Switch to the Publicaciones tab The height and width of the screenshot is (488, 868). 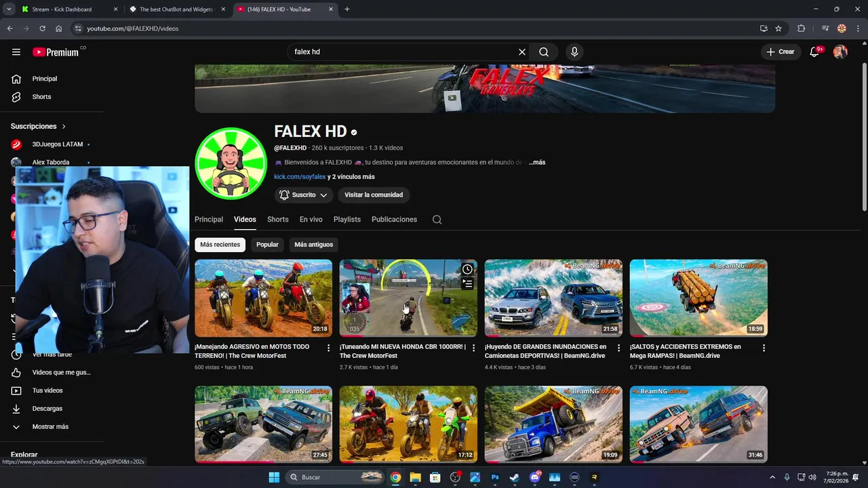coord(394,220)
